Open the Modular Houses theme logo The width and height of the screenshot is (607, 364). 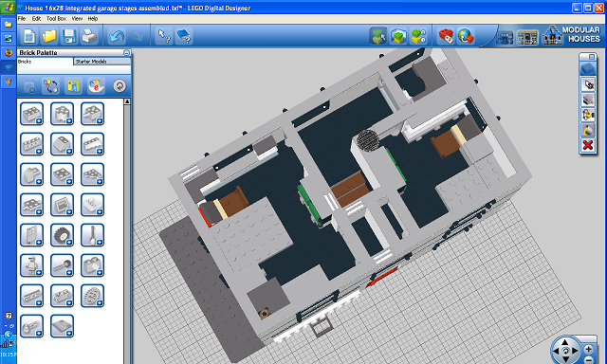coord(571,35)
